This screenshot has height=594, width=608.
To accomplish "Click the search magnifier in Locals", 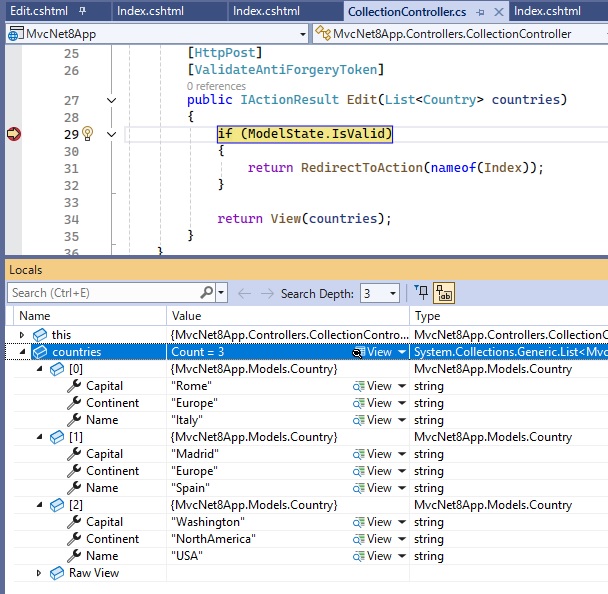I will tap(206, 292).
